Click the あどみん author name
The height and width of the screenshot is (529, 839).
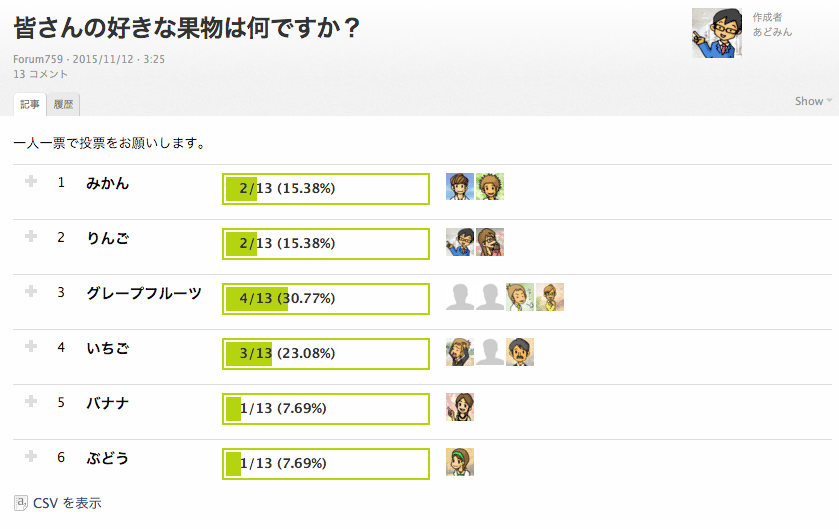[772, 32]
